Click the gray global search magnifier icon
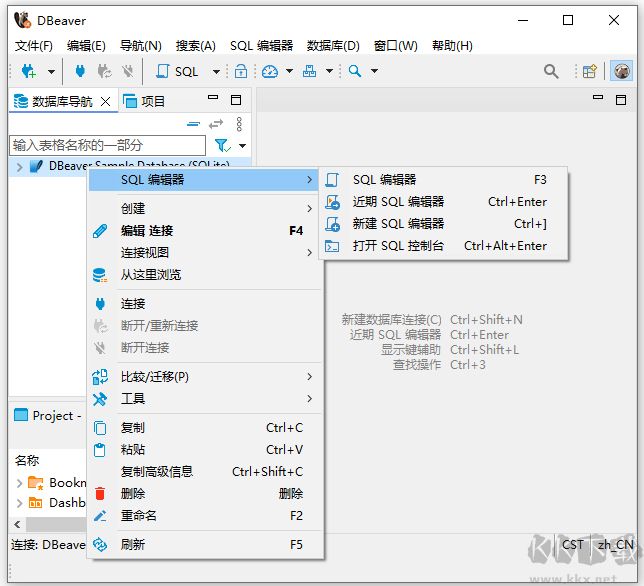644x586 pixels. 551,71
